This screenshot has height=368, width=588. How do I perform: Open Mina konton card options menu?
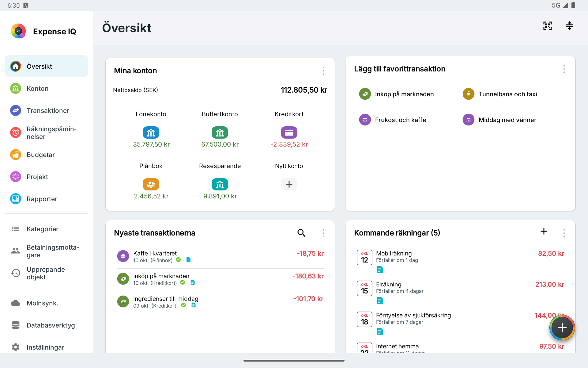click(x=324, y=71)
